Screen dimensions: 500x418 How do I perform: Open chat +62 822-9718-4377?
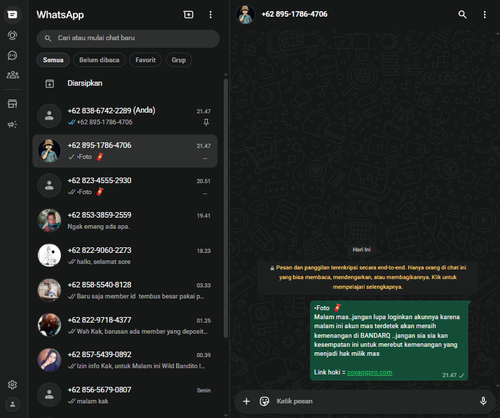pyautogui.click(x=125, y=325)
